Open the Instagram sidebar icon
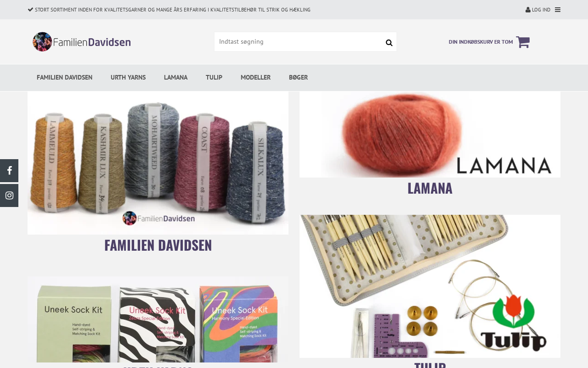Screen dimensions: 588x368 (x=9, y=195)
